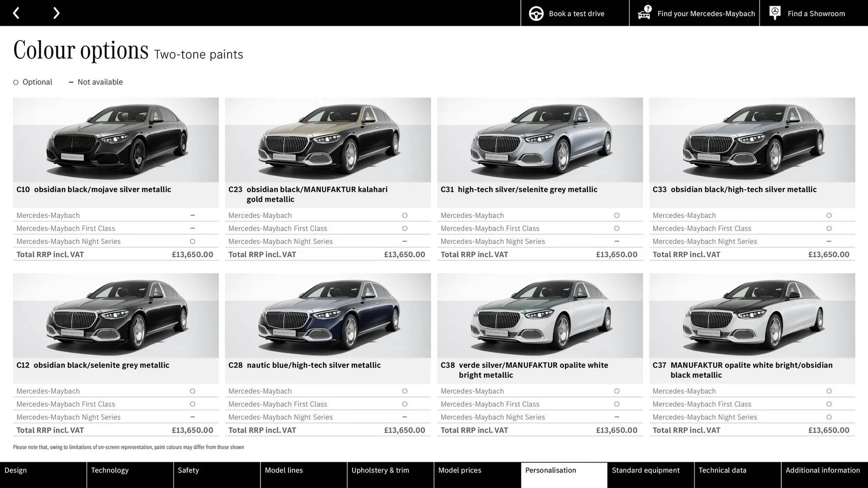868x488 pixels.
Task: Click C10 Night Series optional circle
Action: pyautogui.click(x=193, y=241)
